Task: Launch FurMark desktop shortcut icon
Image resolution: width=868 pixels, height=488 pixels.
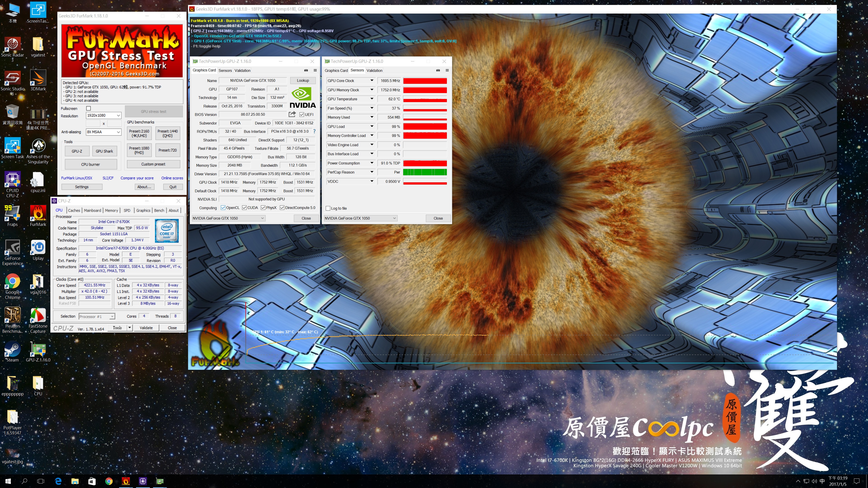Action: [38, 216]
